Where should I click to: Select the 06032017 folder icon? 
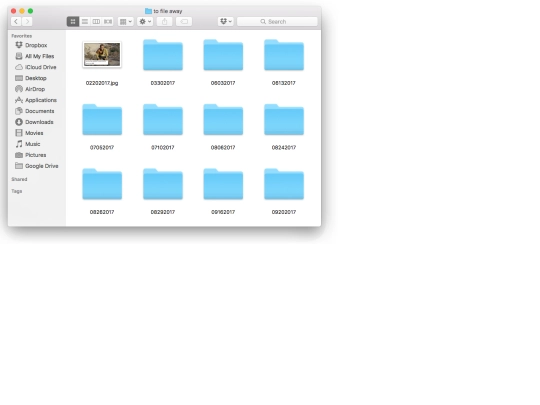223,55
